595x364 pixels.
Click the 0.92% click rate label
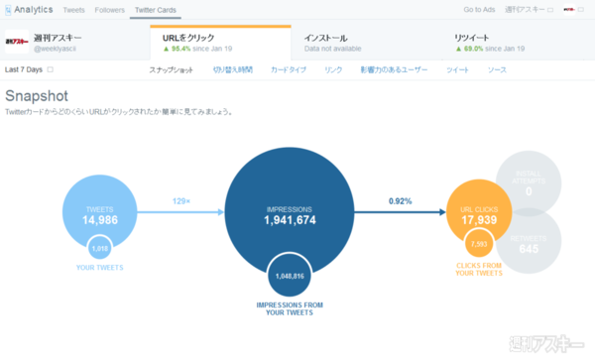[x=400, y=201]
